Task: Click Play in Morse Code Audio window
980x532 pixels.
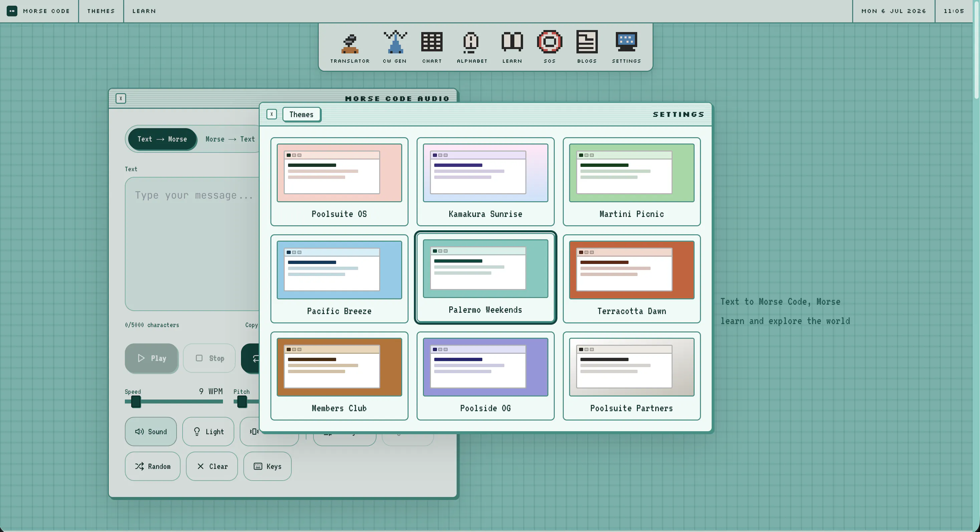Action: pyautogui.click(x=152, y=358)
